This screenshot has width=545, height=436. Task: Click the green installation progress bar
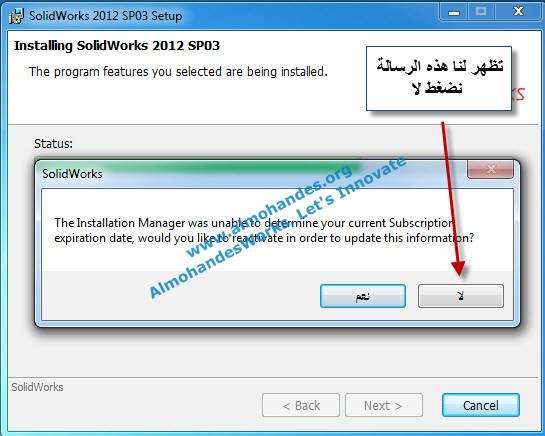[198, 163]
